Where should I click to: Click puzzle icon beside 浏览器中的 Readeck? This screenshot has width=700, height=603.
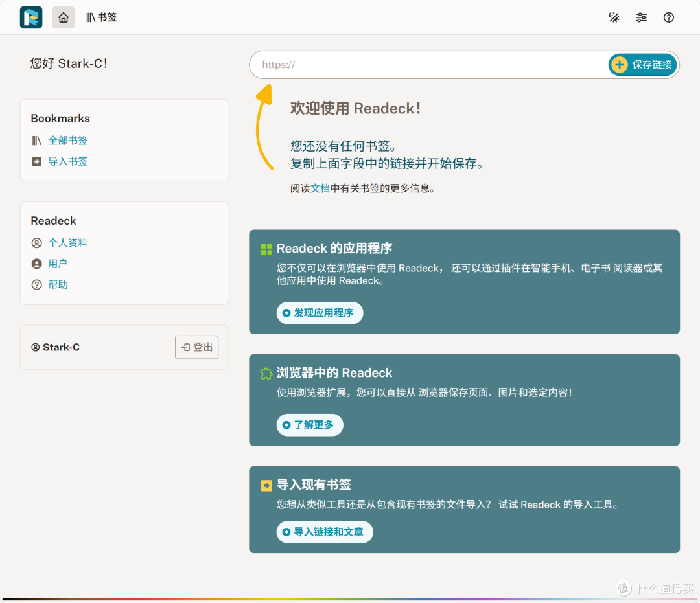click(266, 374)
